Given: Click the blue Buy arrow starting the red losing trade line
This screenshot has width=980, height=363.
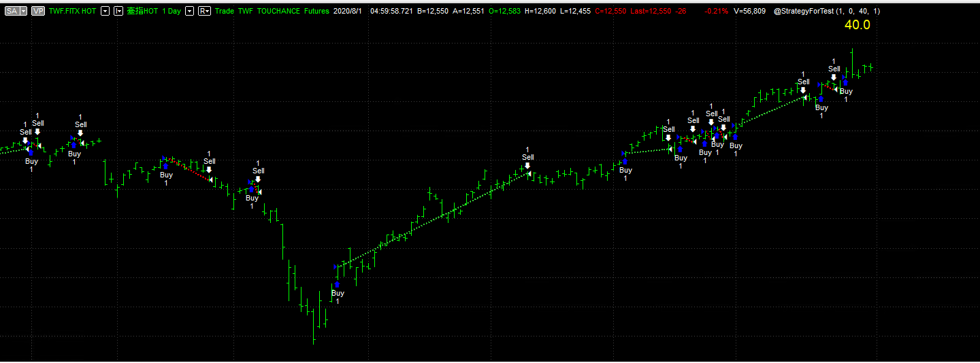Looking at the screenshot, I should pyautogui.click(x=165, y=166).
